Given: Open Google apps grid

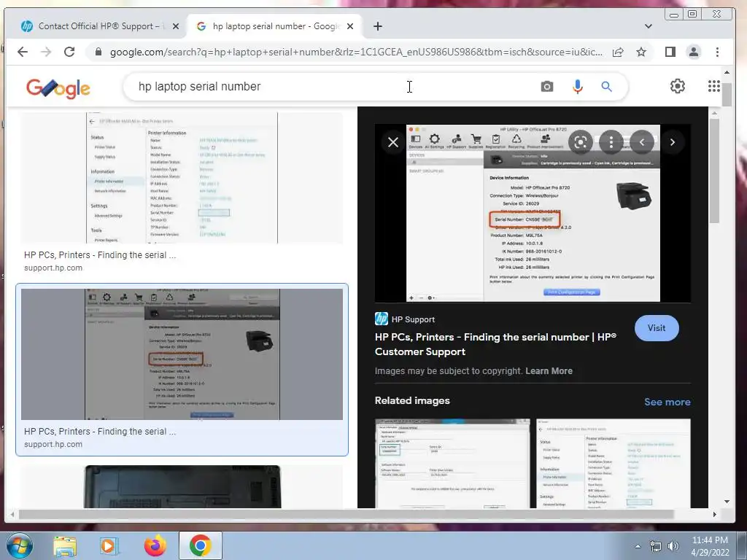Looking at the screenshot, I should [x=713, y=86].
